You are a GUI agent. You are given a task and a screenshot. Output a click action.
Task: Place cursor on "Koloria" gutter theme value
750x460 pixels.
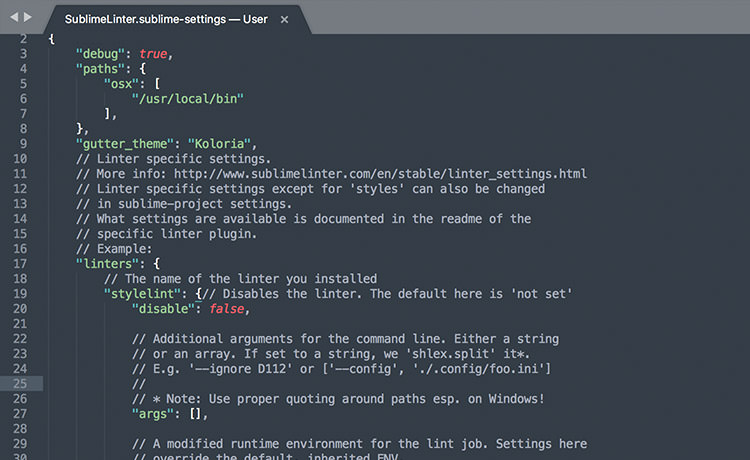coord(219,144)
